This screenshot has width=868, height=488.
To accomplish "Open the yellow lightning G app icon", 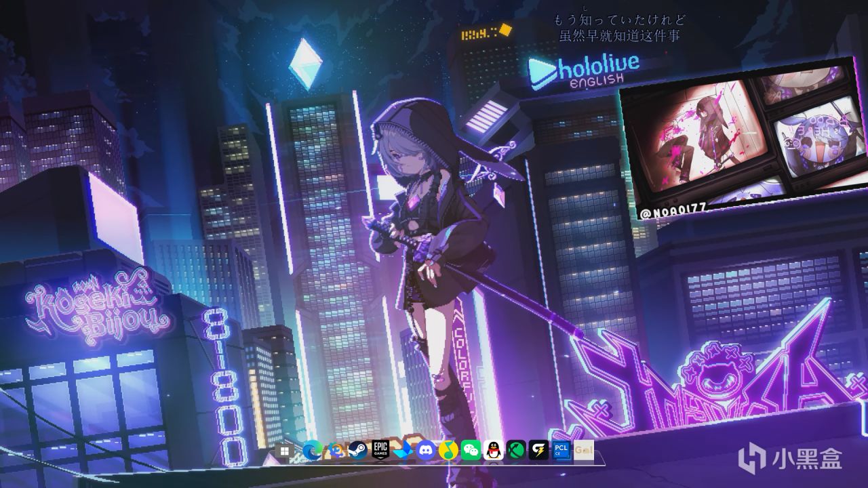I will coord(538,450).
